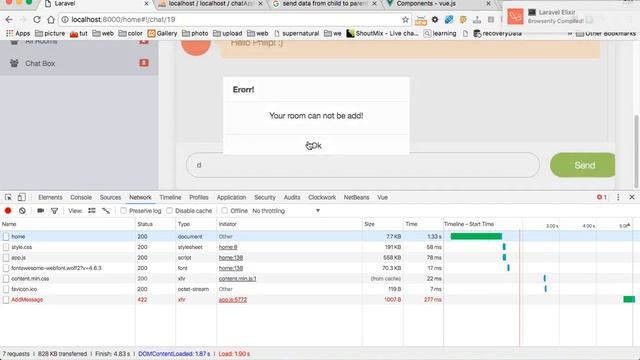
Task: Enable Disable cache checkbox
Action: [169, 211]
